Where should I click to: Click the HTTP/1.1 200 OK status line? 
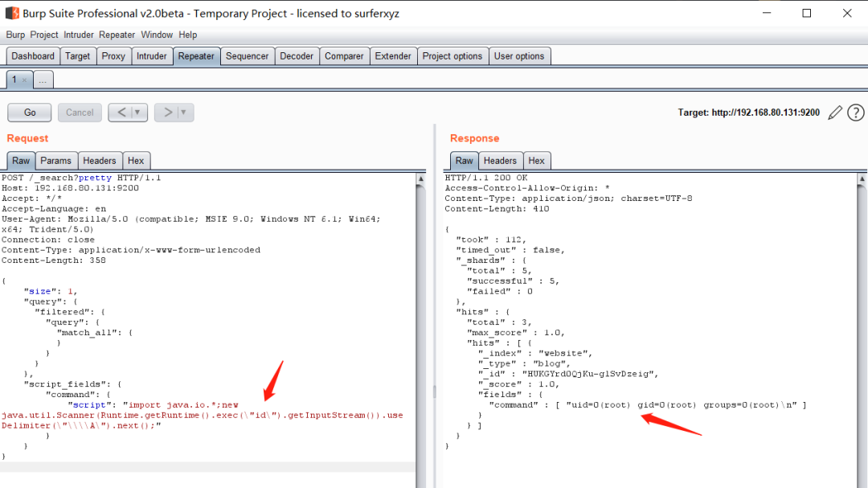tap(486, 178)
